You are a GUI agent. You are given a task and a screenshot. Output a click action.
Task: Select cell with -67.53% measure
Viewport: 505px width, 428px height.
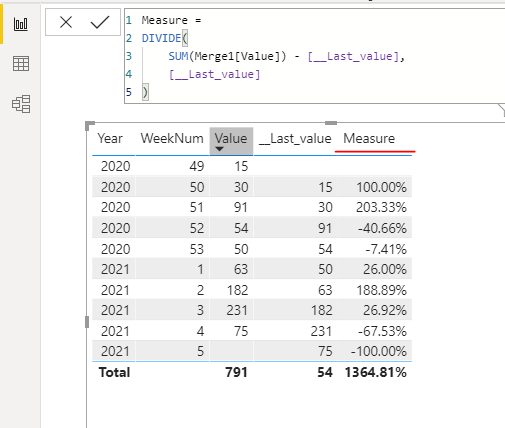point(382,331)
